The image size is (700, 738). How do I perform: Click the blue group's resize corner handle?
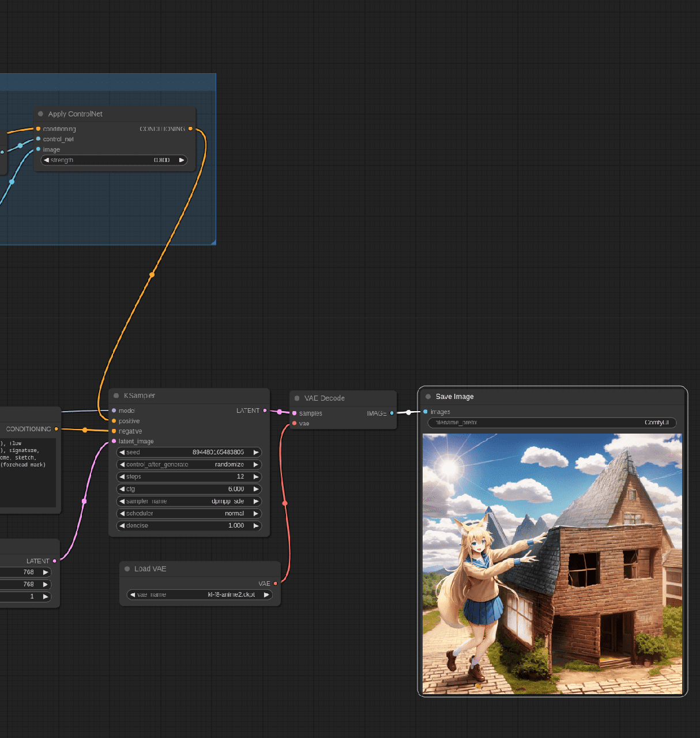coord(213,243)
